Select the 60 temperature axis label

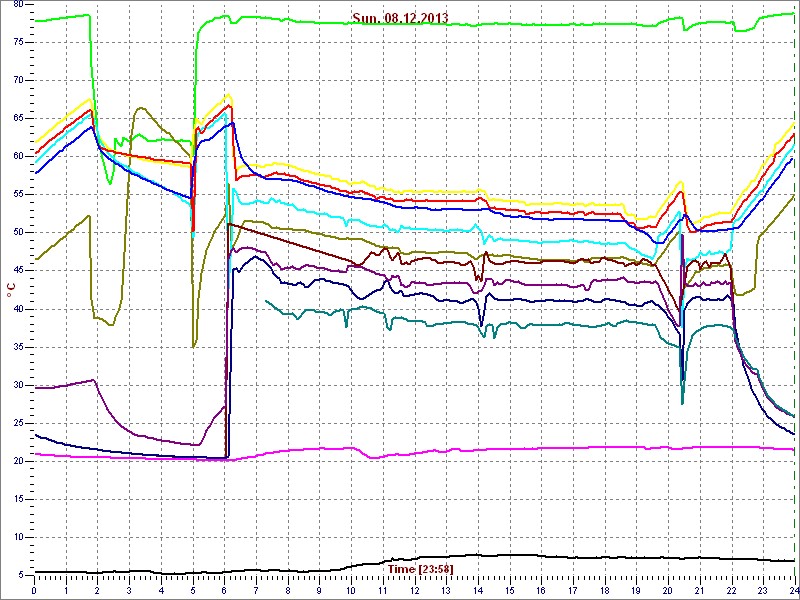(x=17, y=157)
